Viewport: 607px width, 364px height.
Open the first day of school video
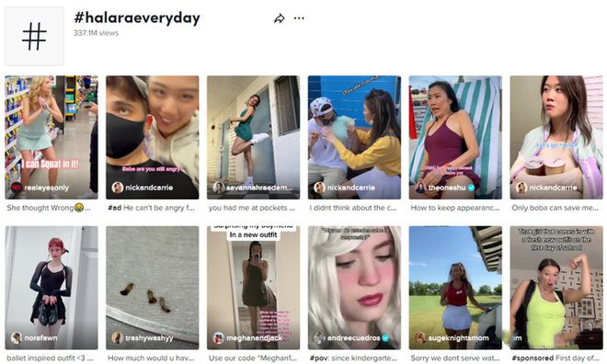[x=556, y=288]
